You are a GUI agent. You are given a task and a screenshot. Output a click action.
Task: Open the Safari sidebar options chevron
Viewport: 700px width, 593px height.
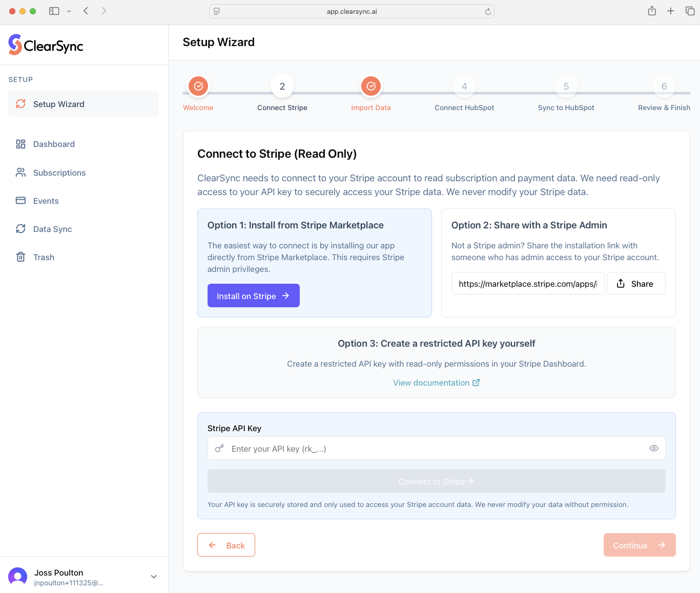point(69,11)
